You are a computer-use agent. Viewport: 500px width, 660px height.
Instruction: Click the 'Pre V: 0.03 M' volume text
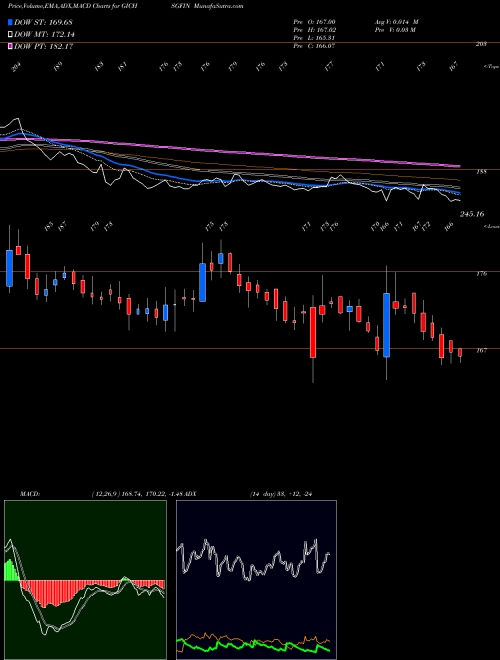(395, 30)
